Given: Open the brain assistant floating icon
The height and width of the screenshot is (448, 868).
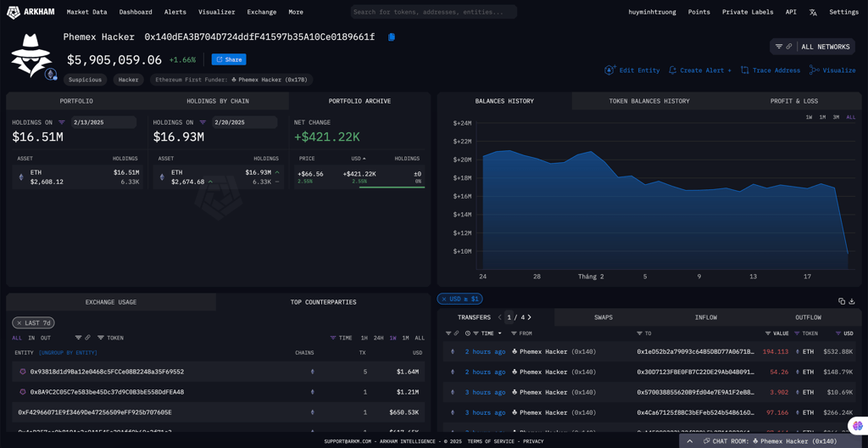Looking at the screenshot, I should click(x=858, y=425).
